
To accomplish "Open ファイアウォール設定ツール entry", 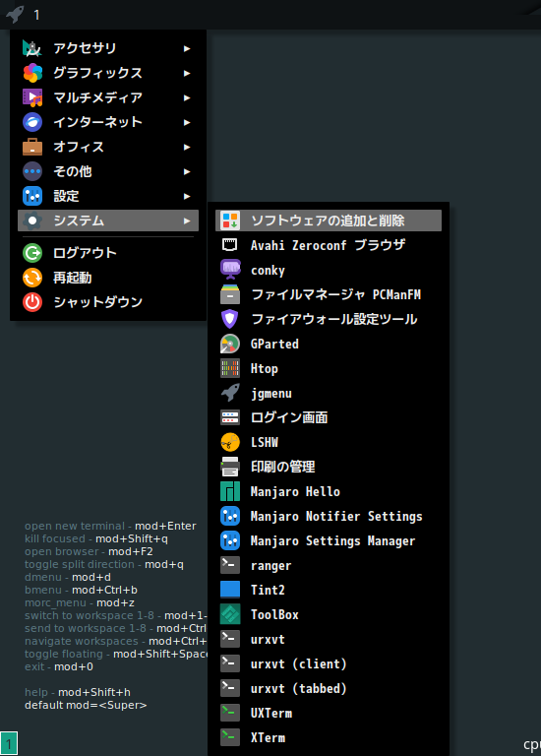I will [329, 319].
